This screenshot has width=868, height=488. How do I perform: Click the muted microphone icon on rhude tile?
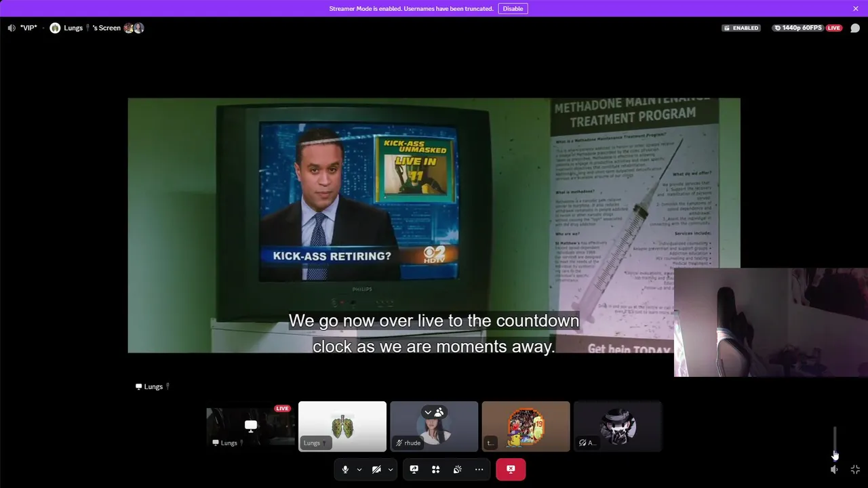pos(399,443)
